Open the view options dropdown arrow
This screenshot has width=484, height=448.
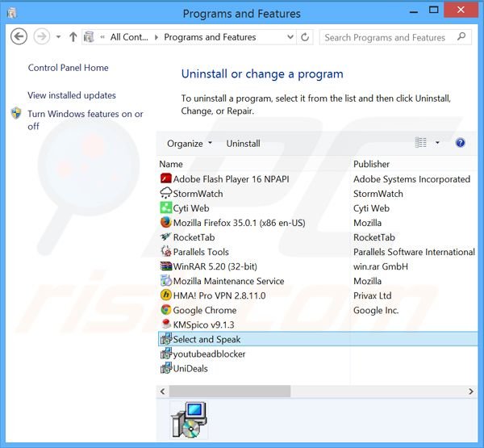pyautogui.click(x=437, y=143)
